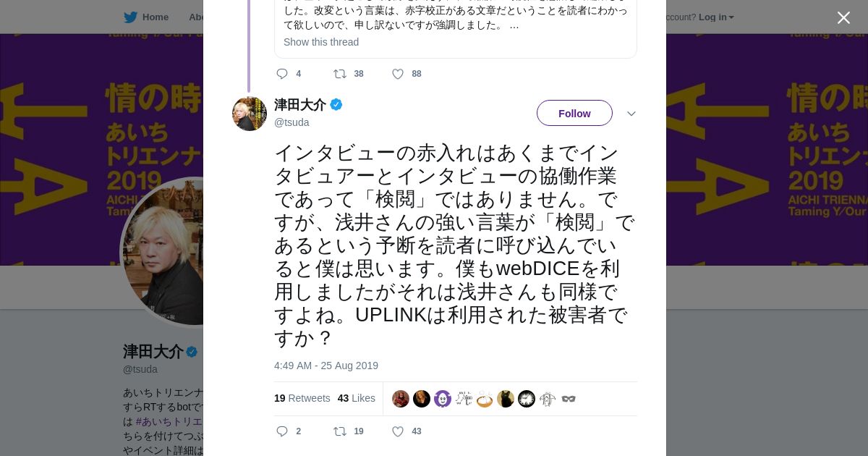Open the 4:49 AM tweet timestamp
The width and height of the screenshot is (868, 456).
point(325,366)
